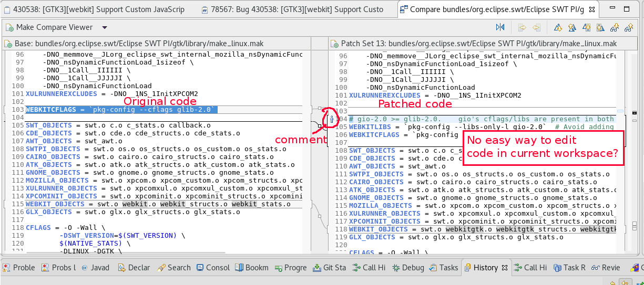Click the Swap Left and Right View icon
Viewport: 644px width, 285px height.
500,27
